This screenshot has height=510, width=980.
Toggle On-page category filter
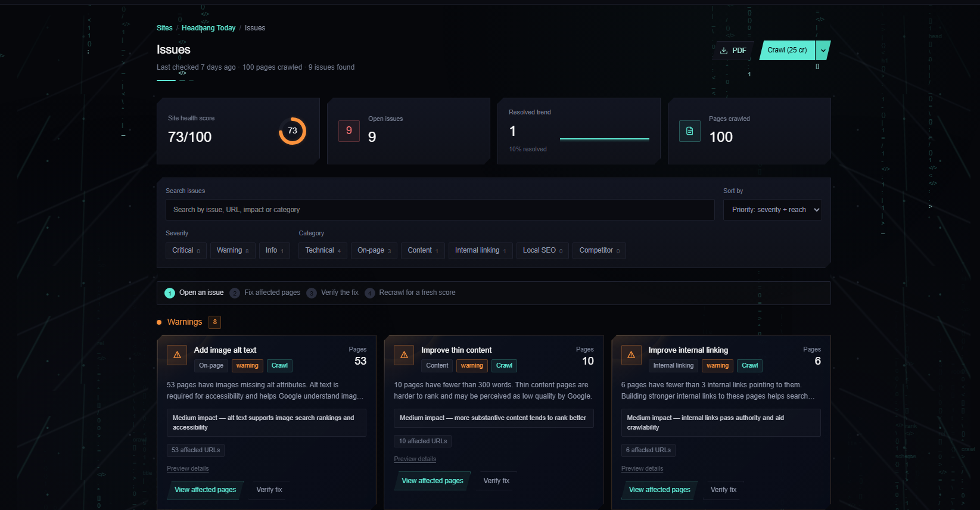pyautogui.click(x=374, y=250)
